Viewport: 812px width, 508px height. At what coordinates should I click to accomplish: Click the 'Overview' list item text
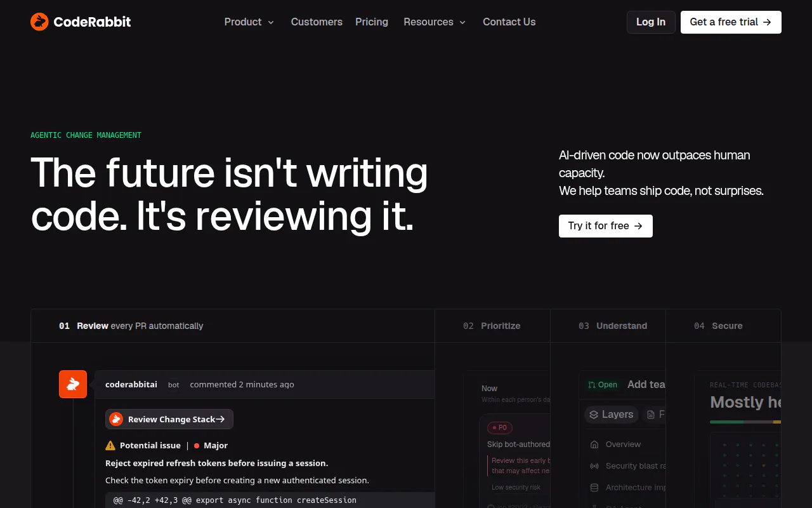(624, 444)
